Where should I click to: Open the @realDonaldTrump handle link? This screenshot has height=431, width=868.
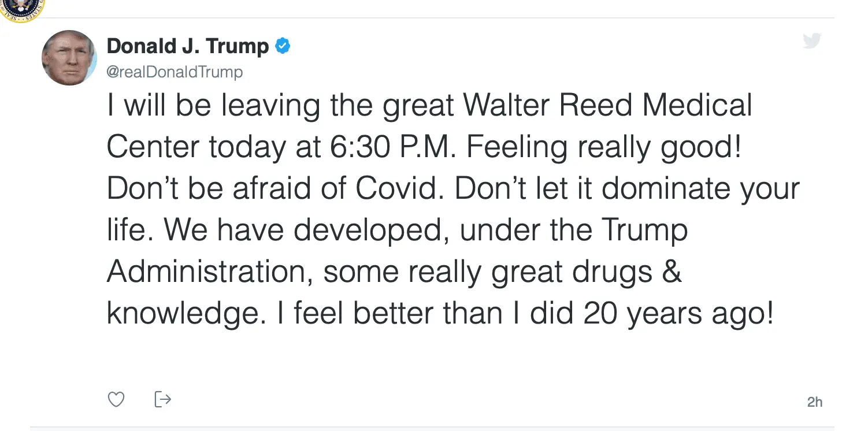(x=175, y=72)
